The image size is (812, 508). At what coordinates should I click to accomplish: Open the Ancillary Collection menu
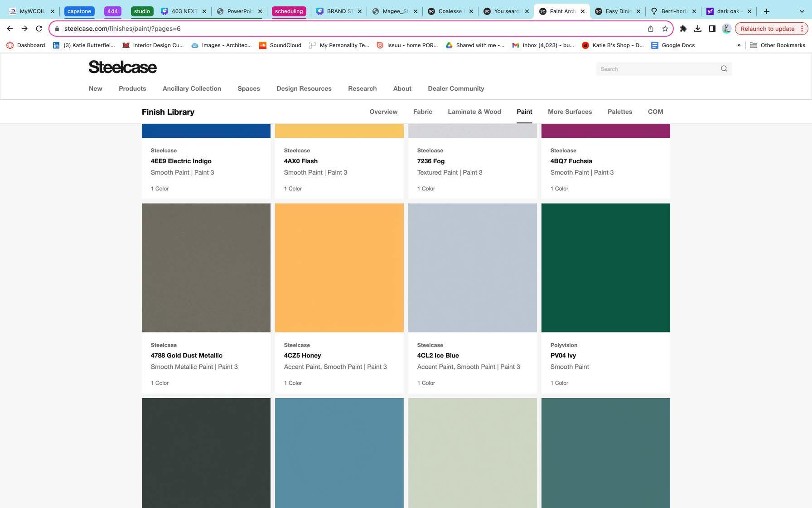pos(192,88)
